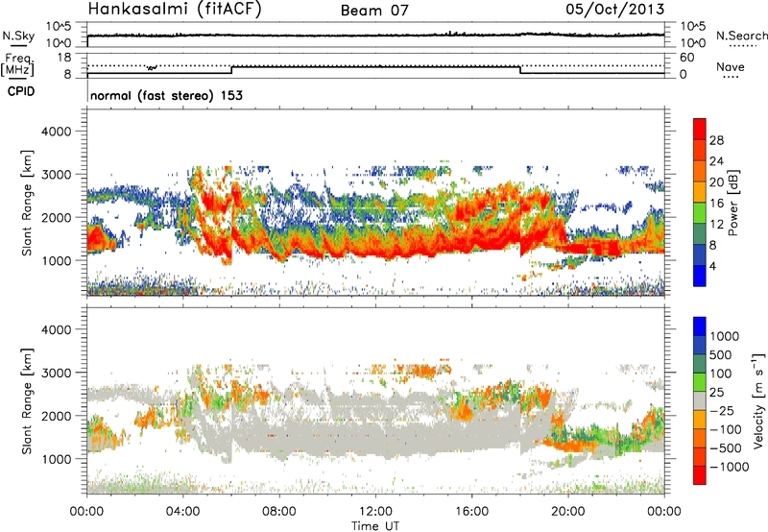
Task: Click the "20:00" time tick label
Action: tap(567, 512)
